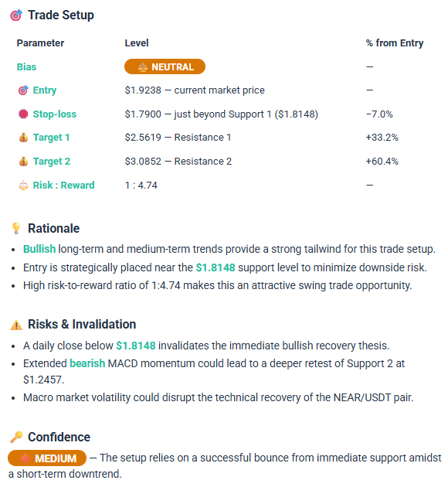448x487 pixels.
Task: Click the scales icon next to Risk : Reward
Action: [23, 185]
